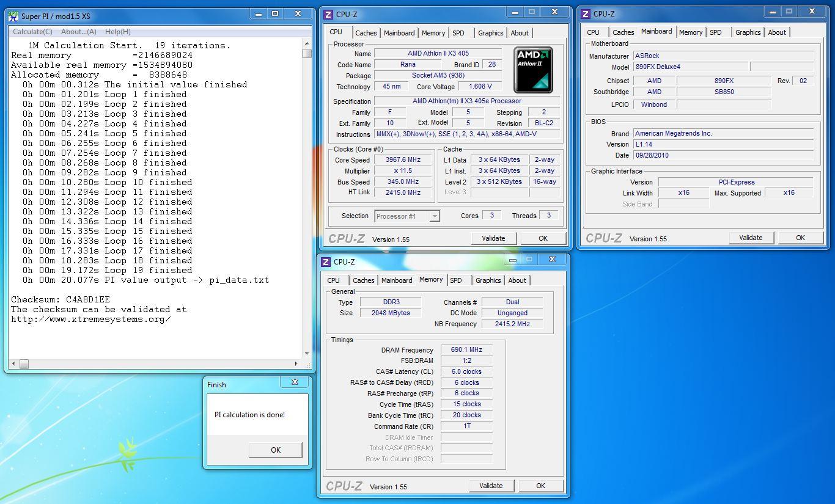Select Caches tab in Mainboard window

[623, 32]
